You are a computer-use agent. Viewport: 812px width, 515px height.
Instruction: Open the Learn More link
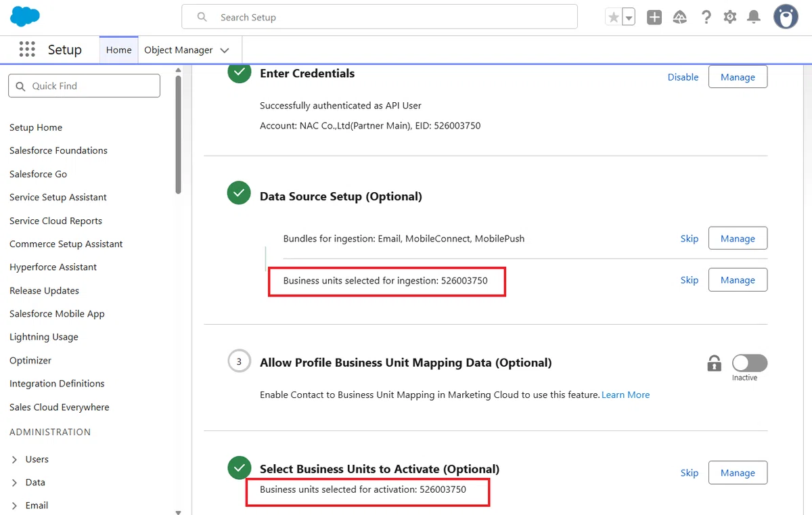625,395
